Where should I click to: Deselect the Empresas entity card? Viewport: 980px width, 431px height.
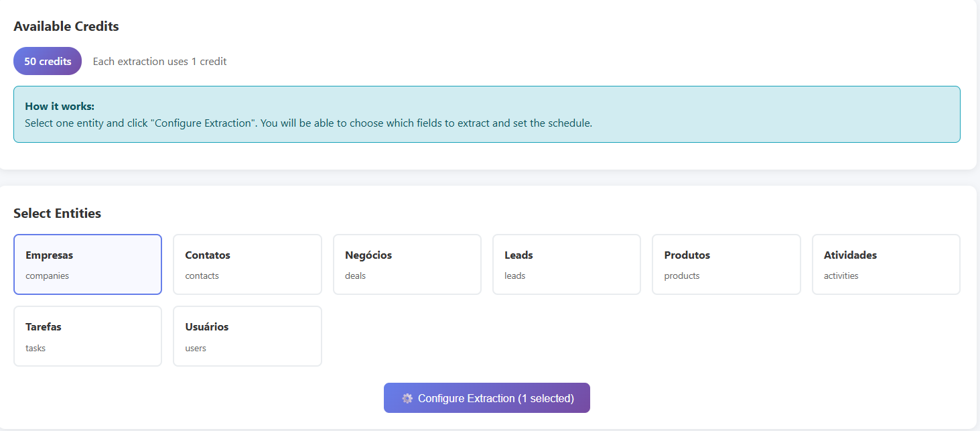click(x=88, y=264)
